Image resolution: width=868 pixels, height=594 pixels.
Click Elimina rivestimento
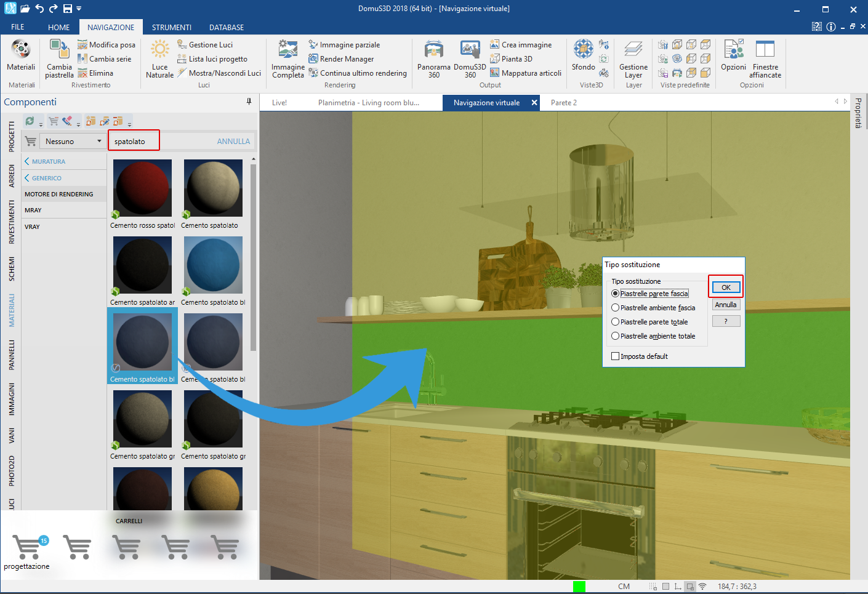coord(95,73)
